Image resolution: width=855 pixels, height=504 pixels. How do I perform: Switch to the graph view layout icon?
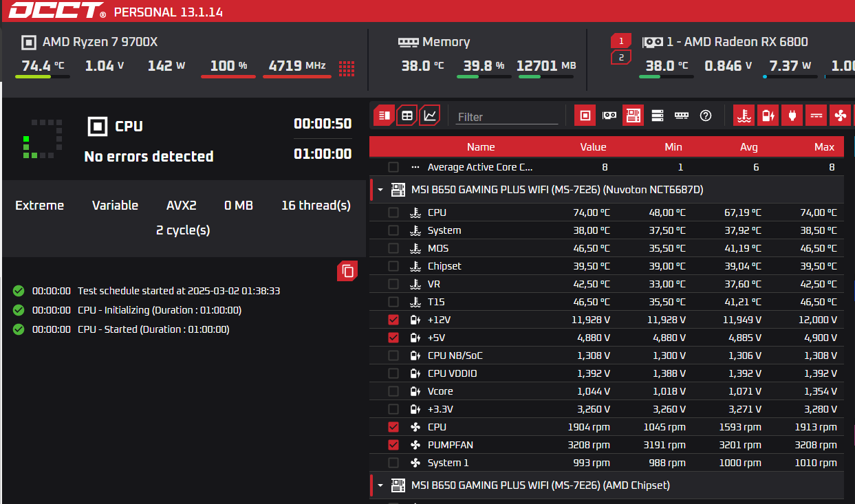[430, 116]
